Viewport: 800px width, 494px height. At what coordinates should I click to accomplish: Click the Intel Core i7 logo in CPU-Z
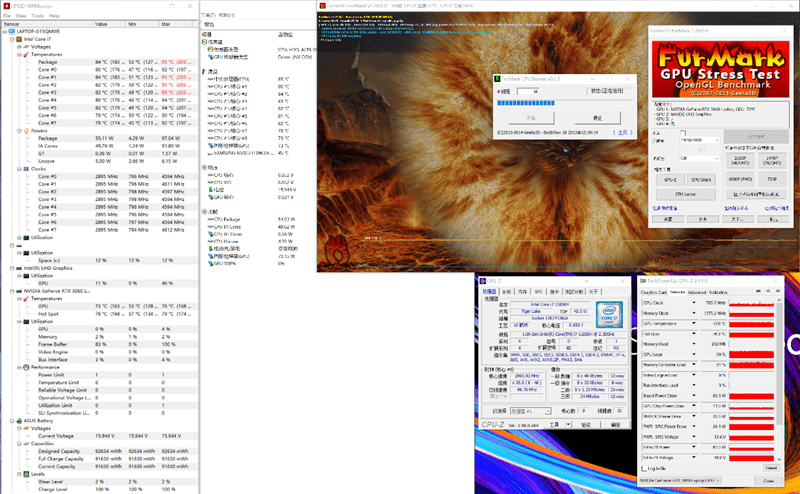coord(609,315)
